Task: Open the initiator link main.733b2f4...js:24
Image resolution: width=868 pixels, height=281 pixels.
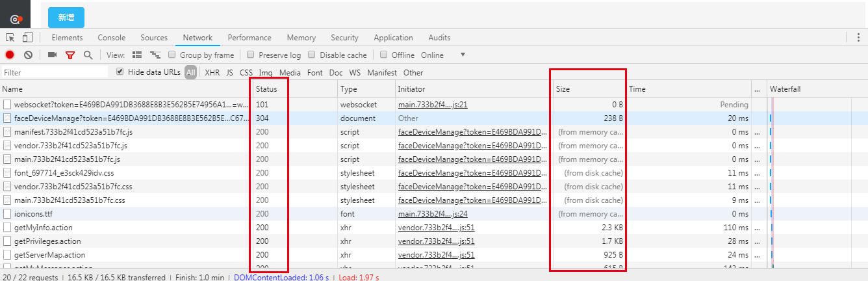Action: [433, 214]
